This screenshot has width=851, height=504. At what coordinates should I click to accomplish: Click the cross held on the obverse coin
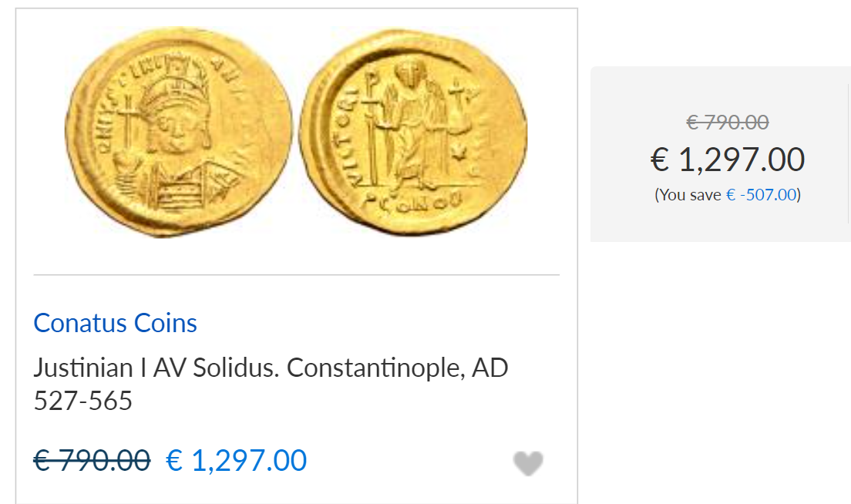[127, 123]
